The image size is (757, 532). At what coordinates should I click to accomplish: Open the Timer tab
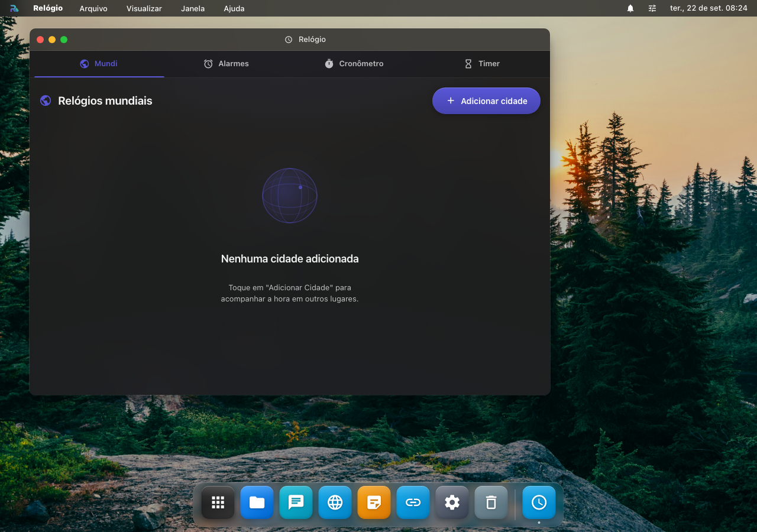click(482, 64)
